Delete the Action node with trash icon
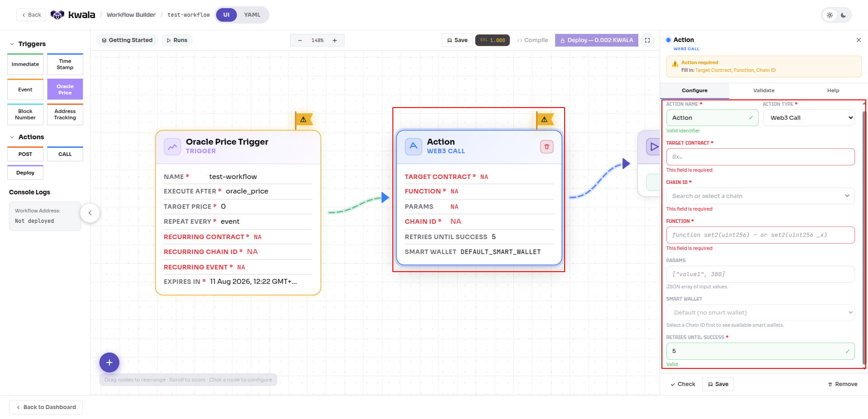The height and width of the screenshot is (419, 868). (x=547, y=146)
